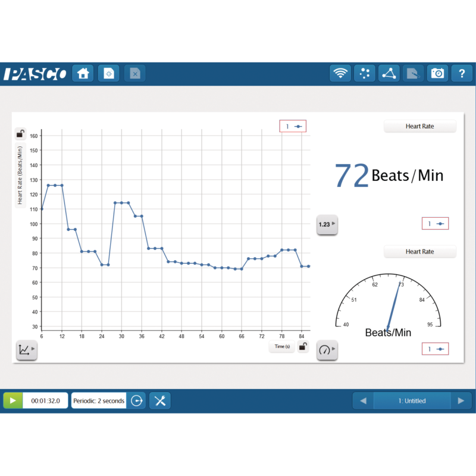476x476 pixels.
Task: Click the wireless sensor connection icon
Action: pyautogui.click(x=340, y=73)
